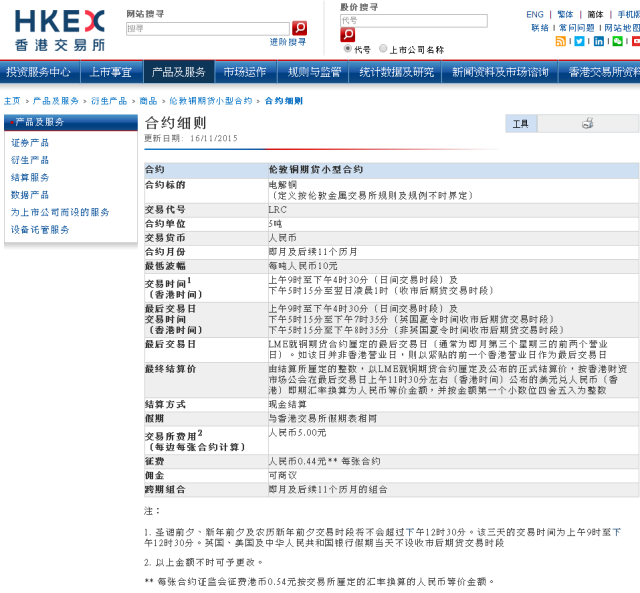The width and height of the screenshot is (640, 593).
Task: Click the red stock quote search magnifier button
Action: (x=347, y=35)
